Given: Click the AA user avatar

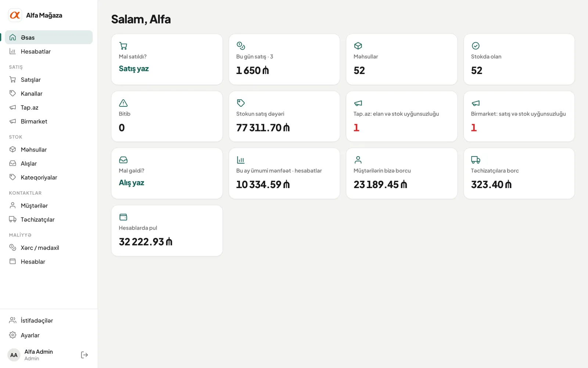Looking at the screenshot, I should coord(14,355).
